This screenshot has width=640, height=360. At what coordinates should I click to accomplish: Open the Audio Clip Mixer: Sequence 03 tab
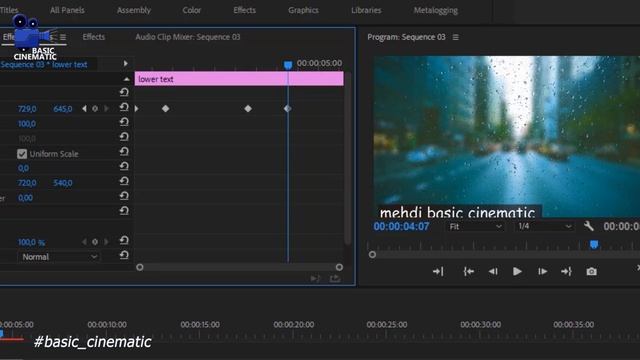[188, 37]
